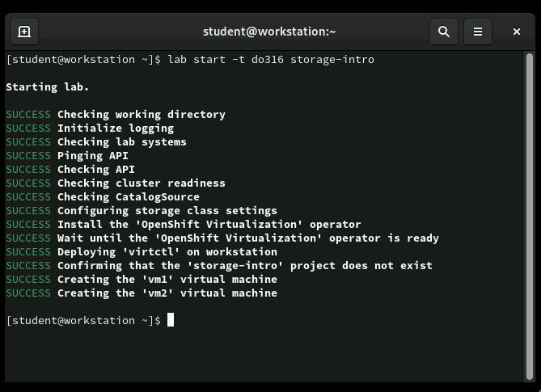Click the 'Checking CatalogSource' line
Screen dimensions: 541x392
point(128,196)
